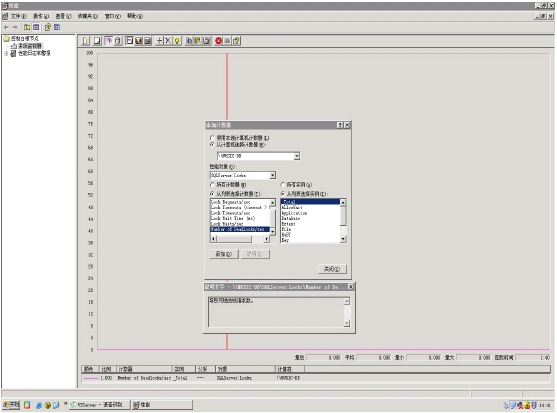Click the Help icon in the monitor toolbar
Viewport: 557px width, 413px height.
237,41
